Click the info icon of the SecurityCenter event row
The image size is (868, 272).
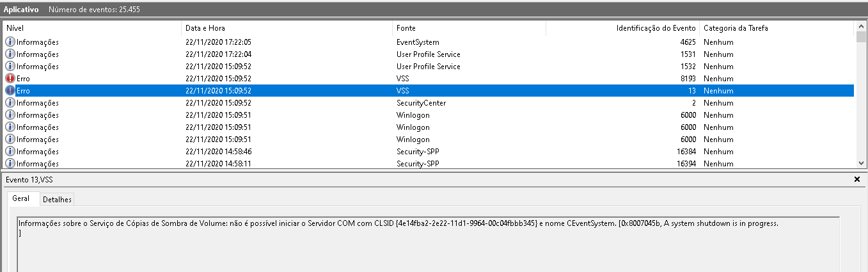coord(10,103)
